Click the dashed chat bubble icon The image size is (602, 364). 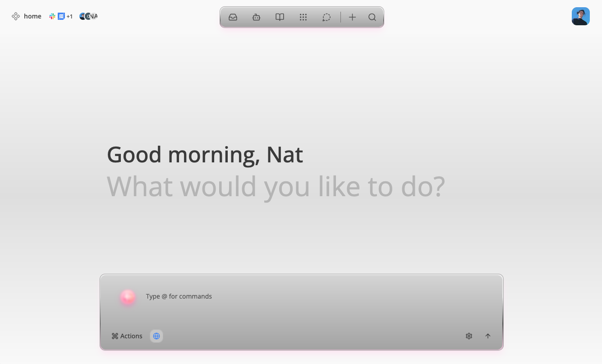pos(326,17)
